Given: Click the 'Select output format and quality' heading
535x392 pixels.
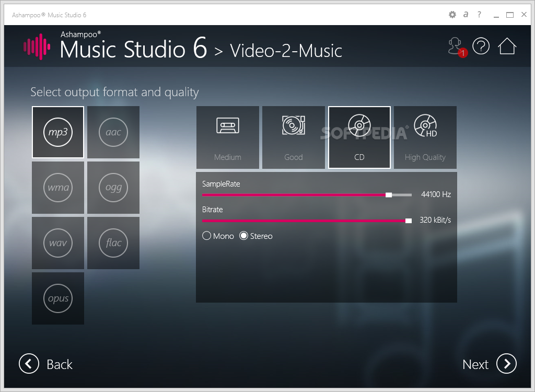Looking at the screenshot, I should pyautogui.click(x=114, y=92).
